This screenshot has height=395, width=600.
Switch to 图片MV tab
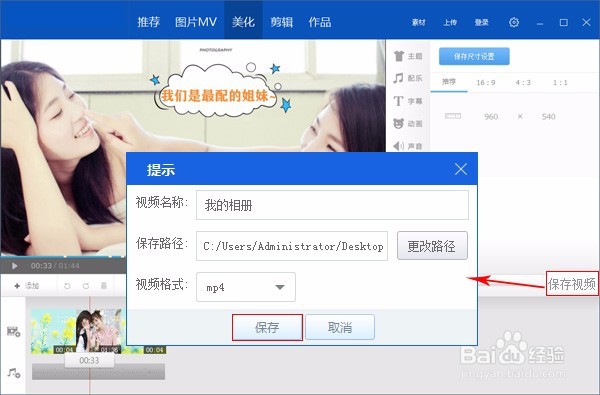click(x=196, y=22)
